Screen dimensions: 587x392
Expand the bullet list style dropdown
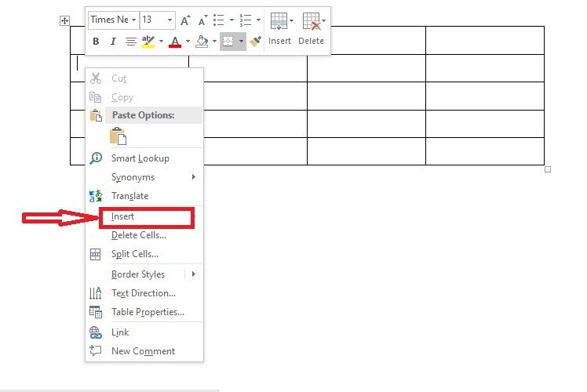click(232, 20)
